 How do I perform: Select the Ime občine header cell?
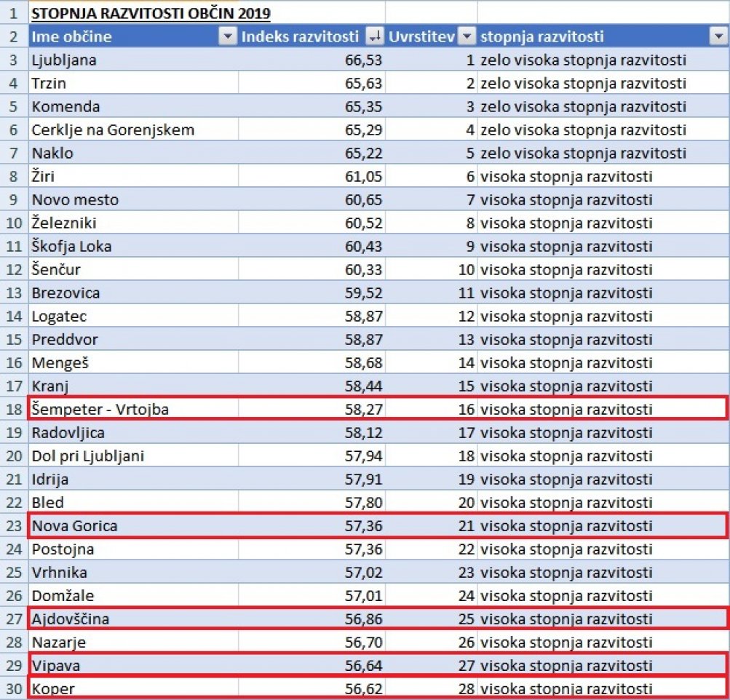[x=134, y=36]
